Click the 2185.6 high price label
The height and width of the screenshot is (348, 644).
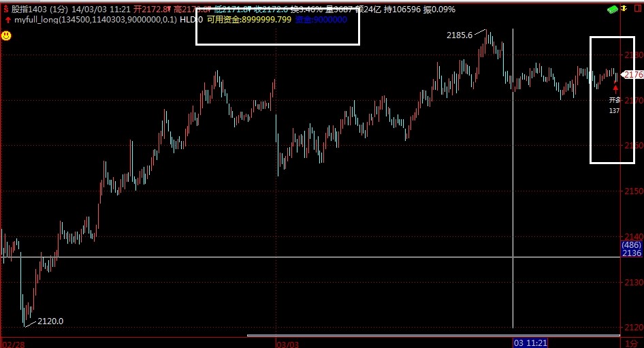[460, 35]
